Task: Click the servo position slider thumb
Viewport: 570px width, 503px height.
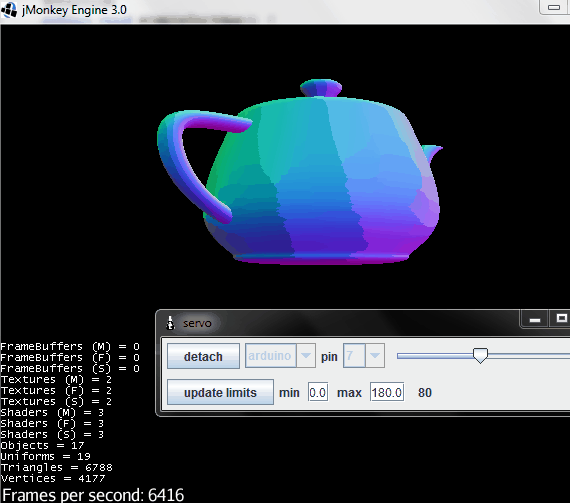Action: click(x=480, y=355)
